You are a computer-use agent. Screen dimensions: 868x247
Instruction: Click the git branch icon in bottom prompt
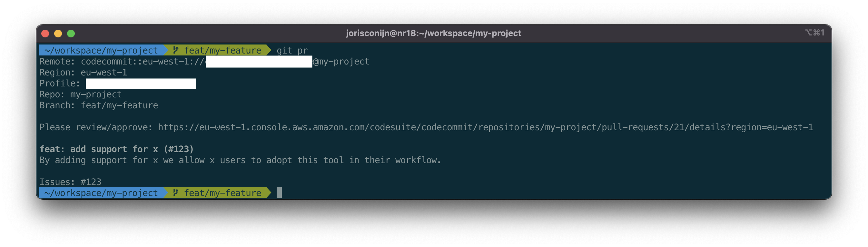point(175,193)
